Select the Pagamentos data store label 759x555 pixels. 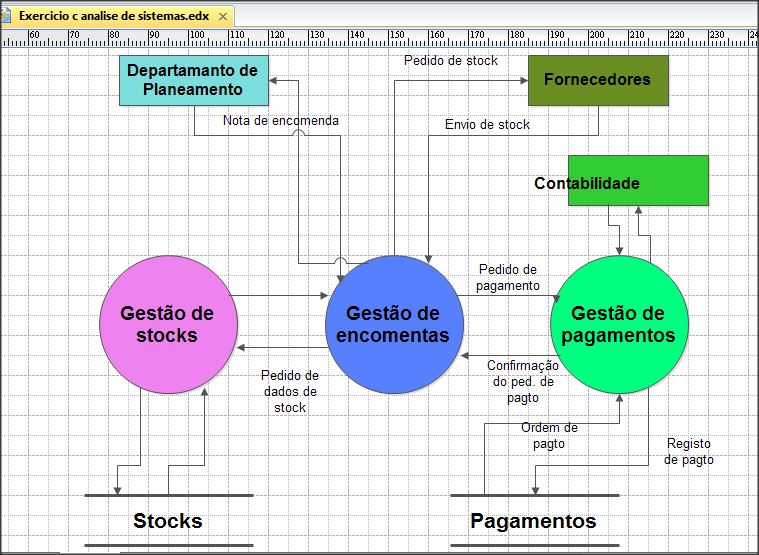point(533,521)
